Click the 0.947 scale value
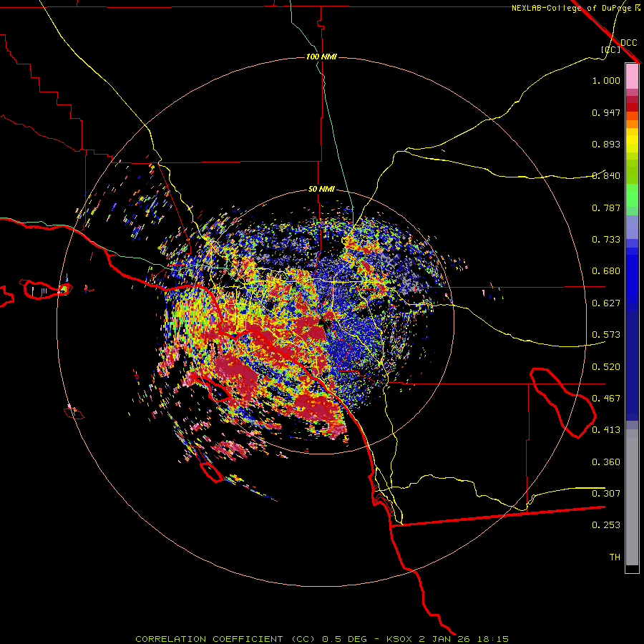644x644 pixels. [x=606, y=112]
